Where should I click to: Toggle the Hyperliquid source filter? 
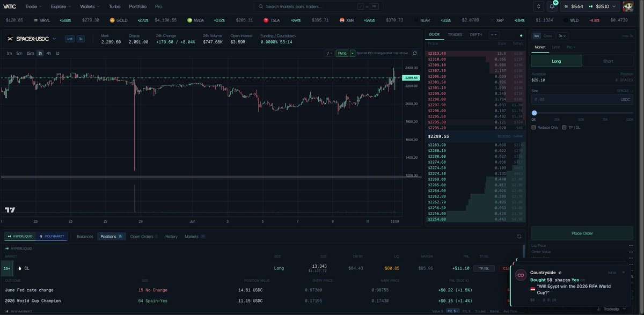coord(19,236)
